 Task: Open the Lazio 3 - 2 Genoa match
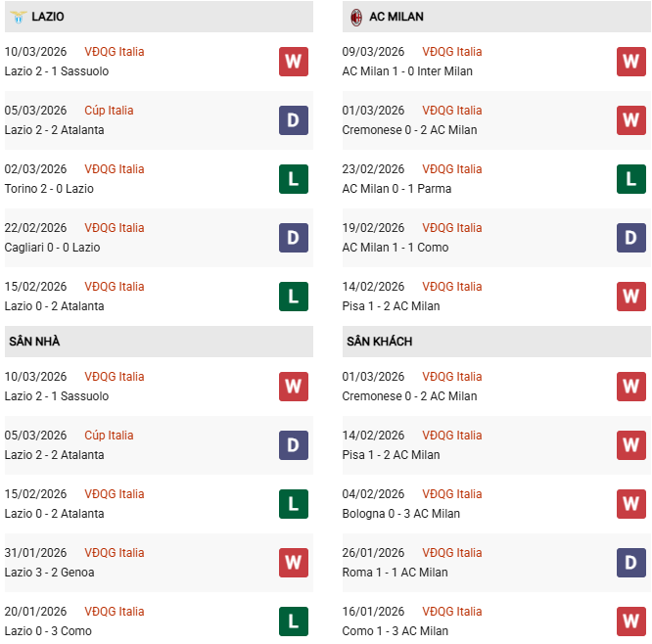49,573
